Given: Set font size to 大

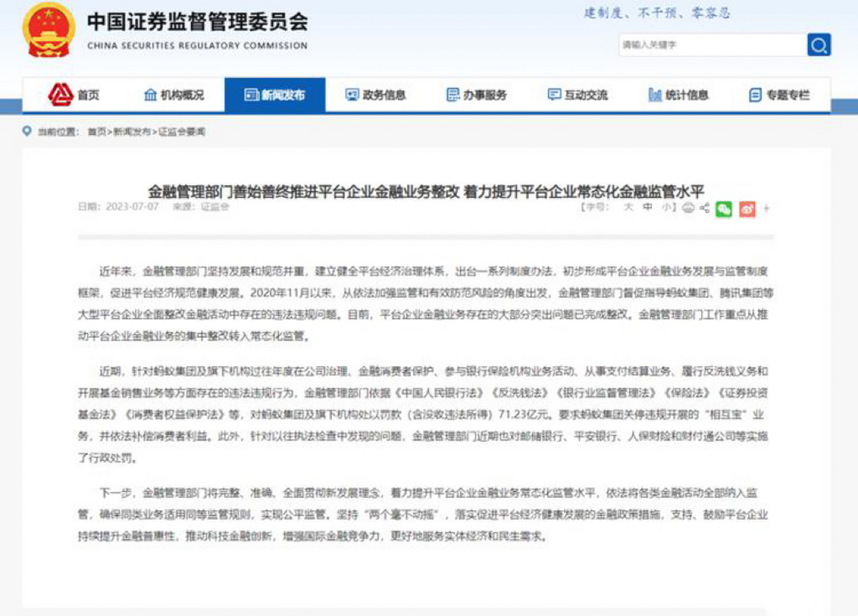Looking at the screenshot, I should click(x=628, y=207).
